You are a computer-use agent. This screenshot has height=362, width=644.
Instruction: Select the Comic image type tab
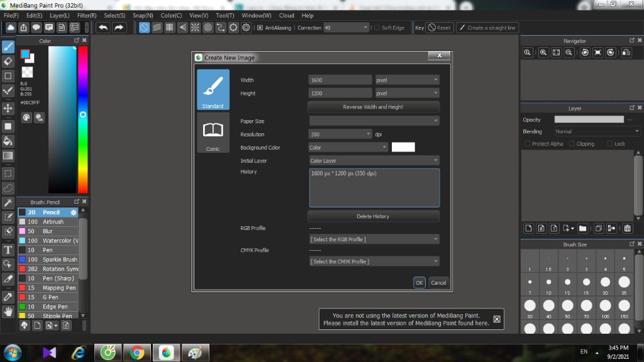tap(213, 133)
